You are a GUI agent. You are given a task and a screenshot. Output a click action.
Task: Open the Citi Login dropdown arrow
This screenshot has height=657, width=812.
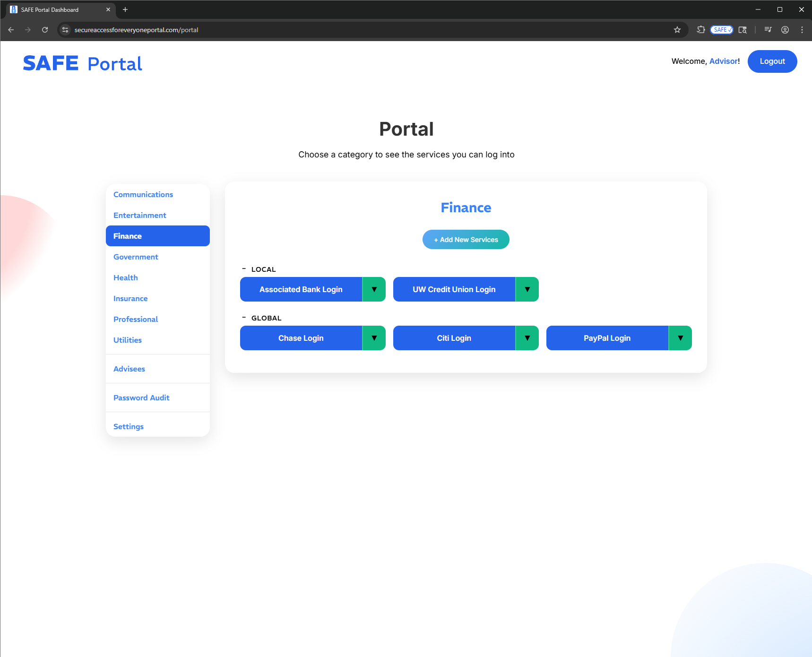[x=527, y=338]
